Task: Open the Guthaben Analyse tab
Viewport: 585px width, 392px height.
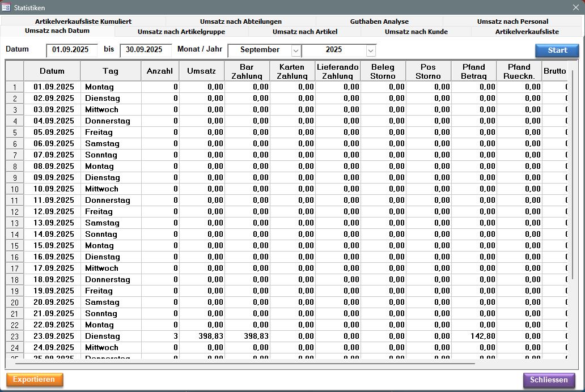Action: pos(379,22)
